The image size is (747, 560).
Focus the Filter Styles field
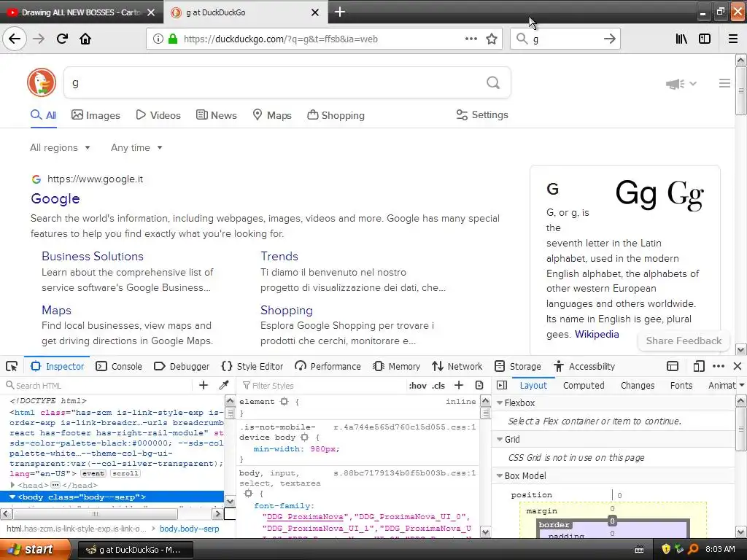(x=324, y=385)
